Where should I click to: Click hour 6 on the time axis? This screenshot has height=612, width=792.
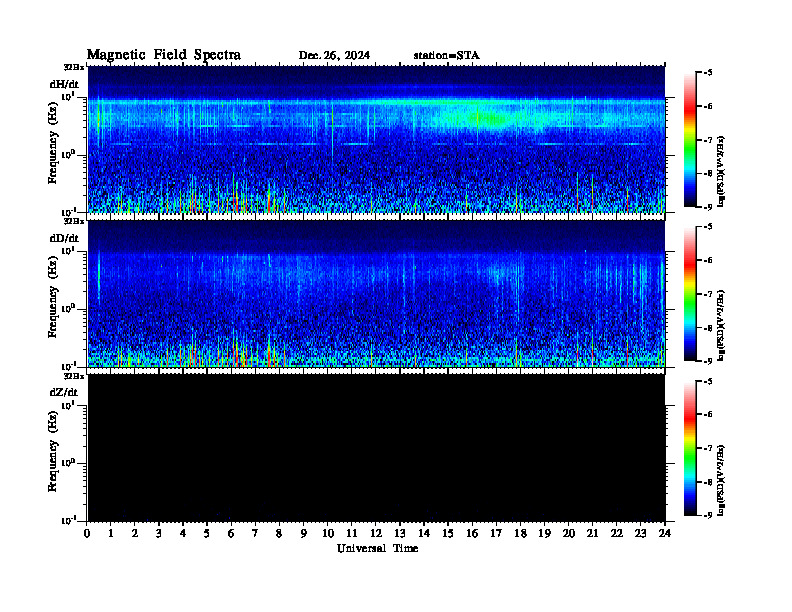point(231,534)
